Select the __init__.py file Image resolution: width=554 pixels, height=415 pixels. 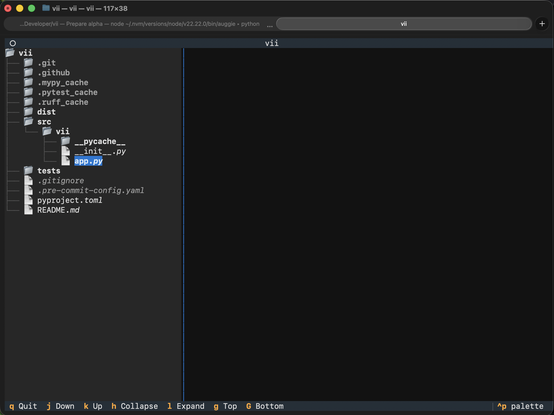100,151
